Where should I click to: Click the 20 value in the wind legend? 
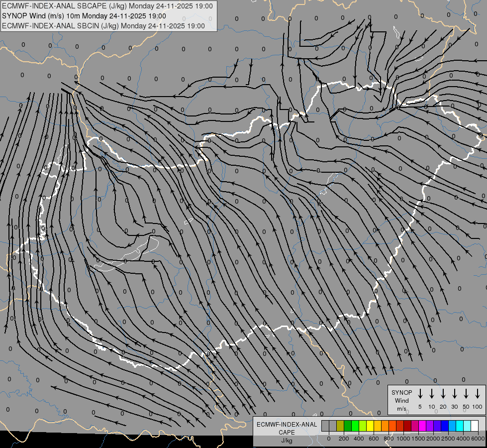point(443,407)
